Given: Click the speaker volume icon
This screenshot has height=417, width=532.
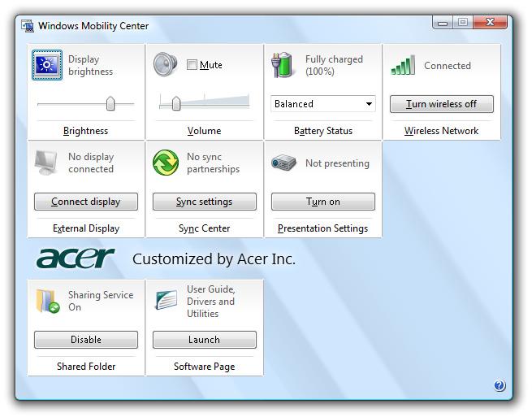Looking at the screenshot, I should click(x=165, y=64).
